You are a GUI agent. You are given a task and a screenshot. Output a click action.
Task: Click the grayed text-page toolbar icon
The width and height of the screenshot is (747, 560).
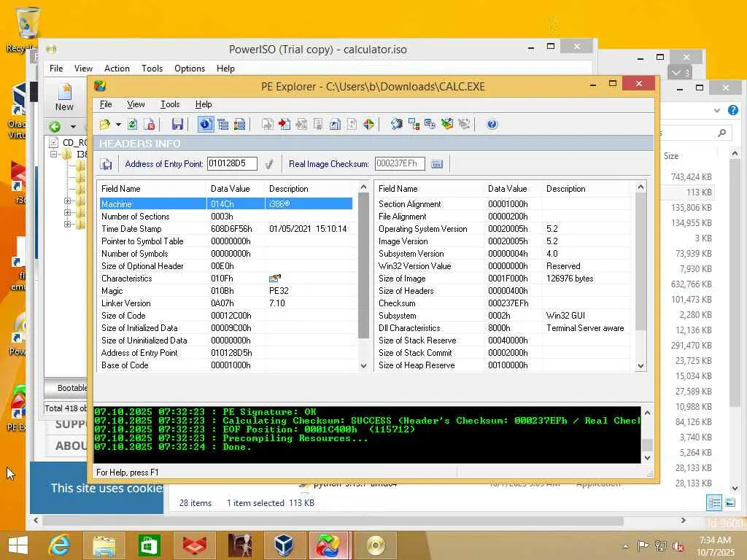(x=318, y=125)
